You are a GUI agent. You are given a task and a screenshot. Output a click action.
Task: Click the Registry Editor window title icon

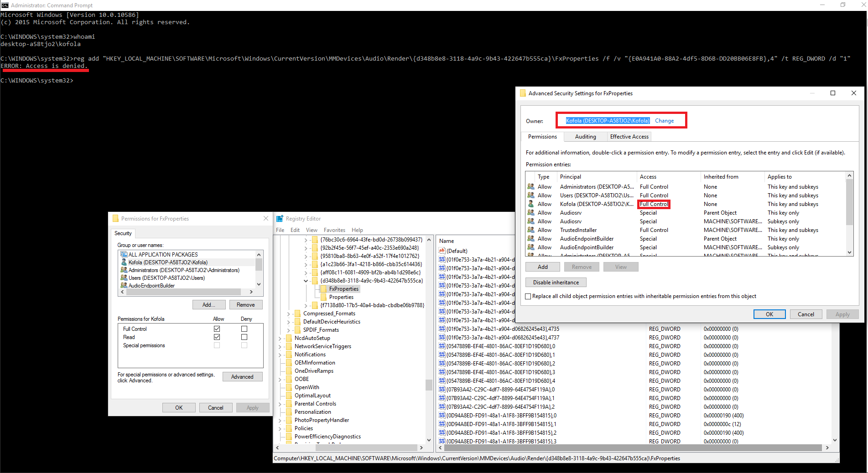click(280, 219)
